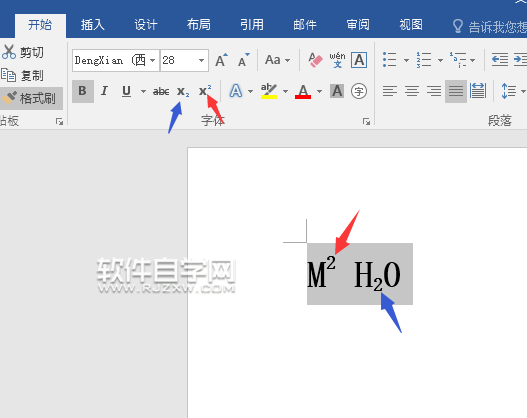This screenshot has height=418, width=527.
Task: Insert multilevel list
Action: (458, 60)
